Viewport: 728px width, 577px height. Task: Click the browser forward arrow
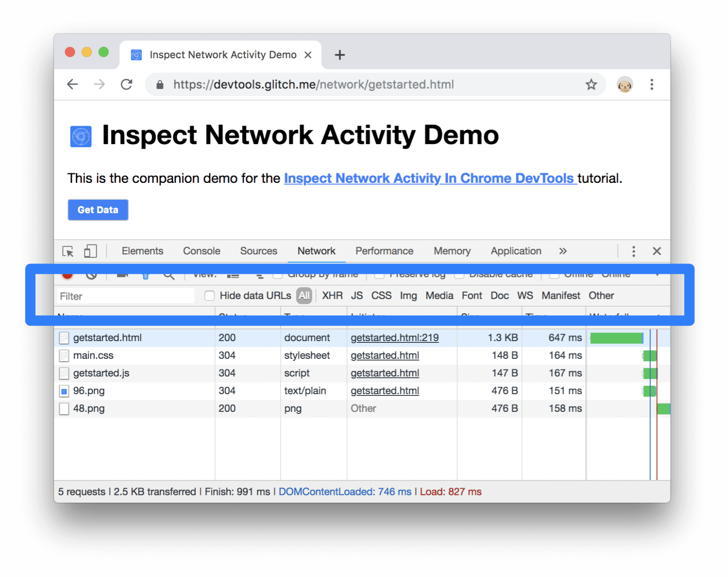(99, 85)
